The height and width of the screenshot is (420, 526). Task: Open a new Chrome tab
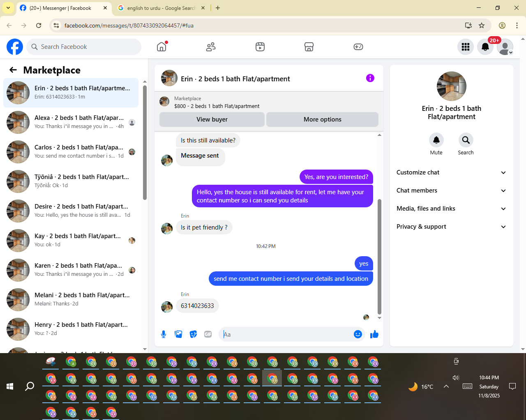[x=218, y=8]
